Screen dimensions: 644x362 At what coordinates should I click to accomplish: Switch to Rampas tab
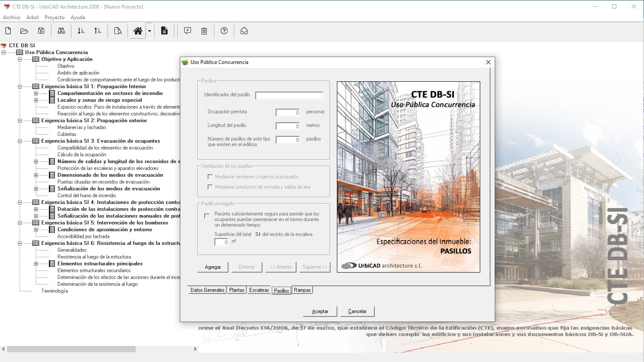[302, 290]
